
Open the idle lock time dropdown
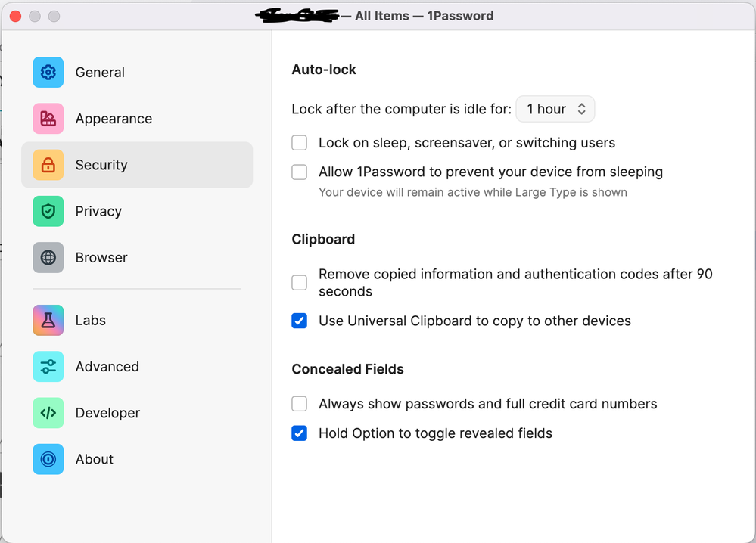[x=555, y=109]
